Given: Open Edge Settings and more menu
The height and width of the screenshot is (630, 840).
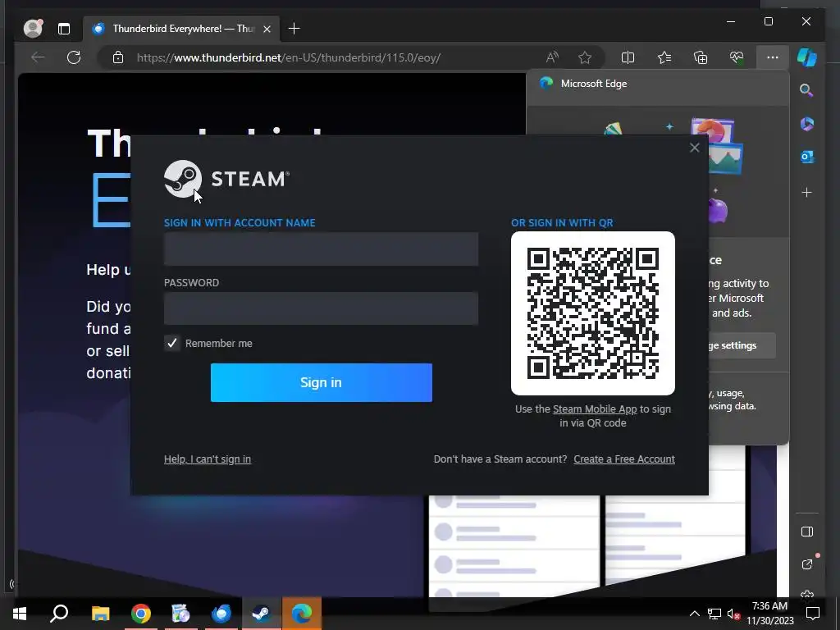Looking at the screenshot, I should [773, 57].
